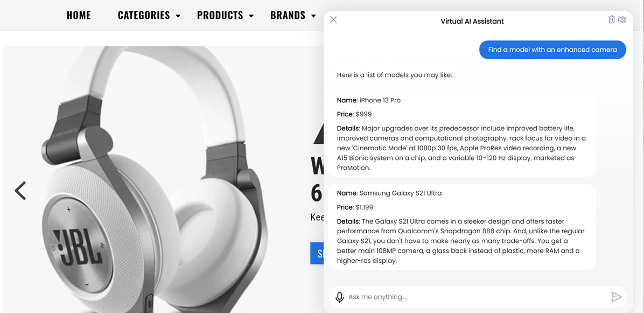This screenshot has height=313, width=644.
Task: Click the CATEGORIES menu label
Action: click(144, 16)
